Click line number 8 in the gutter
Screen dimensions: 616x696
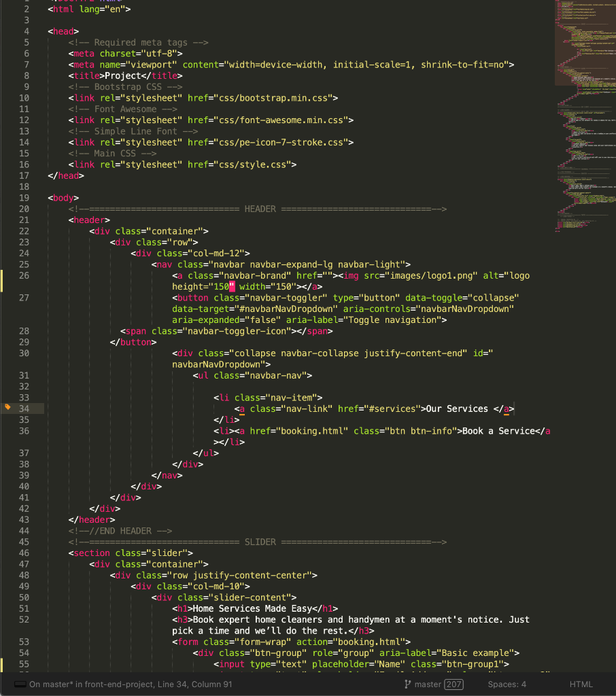(x=27, y=76)
